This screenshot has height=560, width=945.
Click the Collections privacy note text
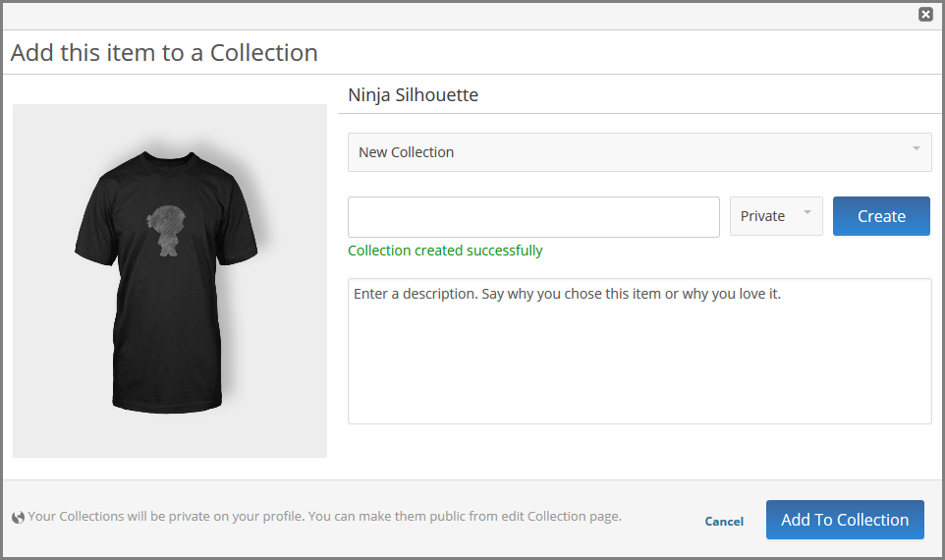click(x=324, y=516)
